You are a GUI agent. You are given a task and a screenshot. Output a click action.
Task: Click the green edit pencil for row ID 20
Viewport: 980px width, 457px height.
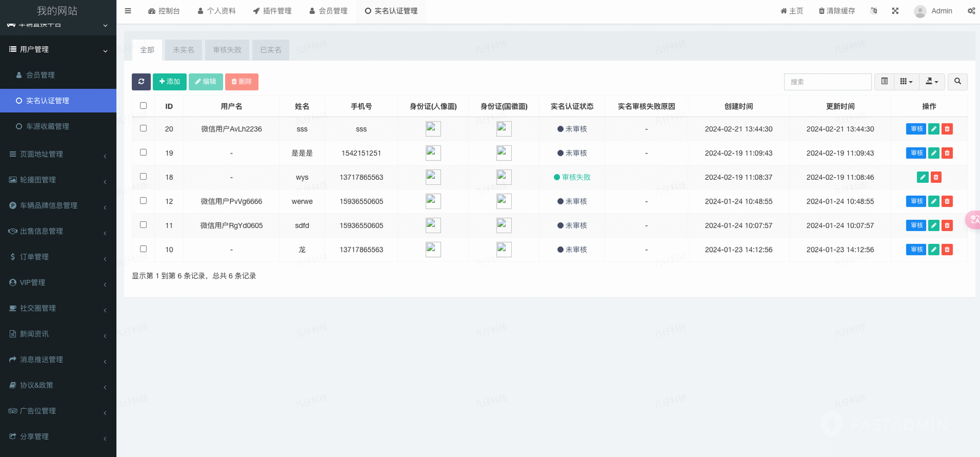click(x=933, y=129)
